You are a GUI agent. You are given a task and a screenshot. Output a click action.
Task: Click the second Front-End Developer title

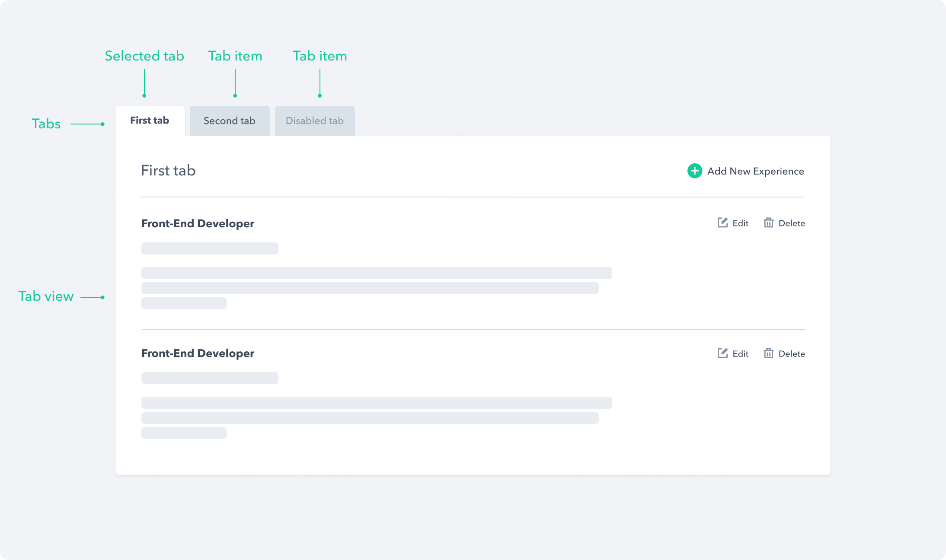[198, 353]
